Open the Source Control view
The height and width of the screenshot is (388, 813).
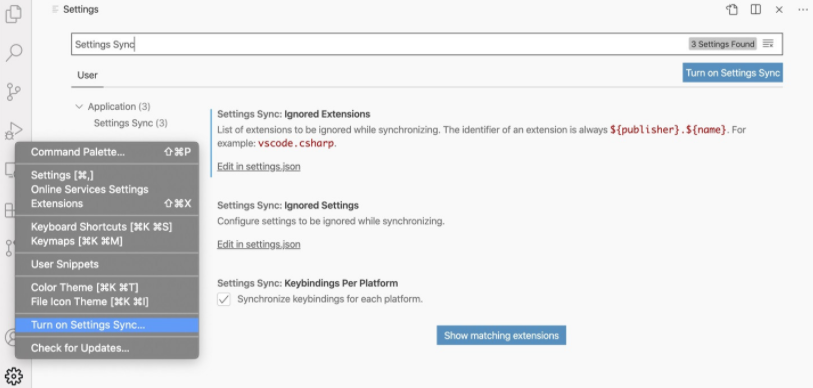coord(13,91)
